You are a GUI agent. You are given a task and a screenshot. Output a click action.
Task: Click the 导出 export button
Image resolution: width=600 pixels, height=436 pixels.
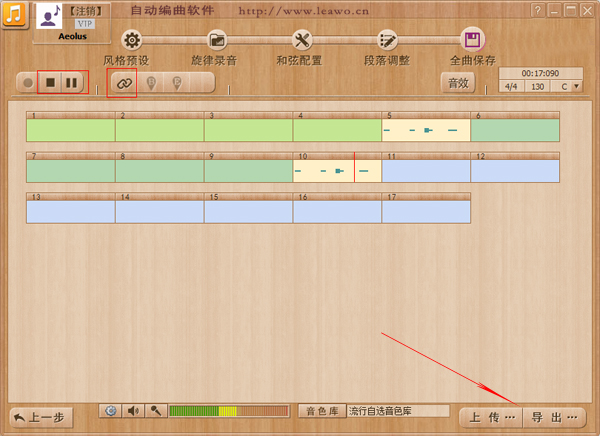[554, 417]
